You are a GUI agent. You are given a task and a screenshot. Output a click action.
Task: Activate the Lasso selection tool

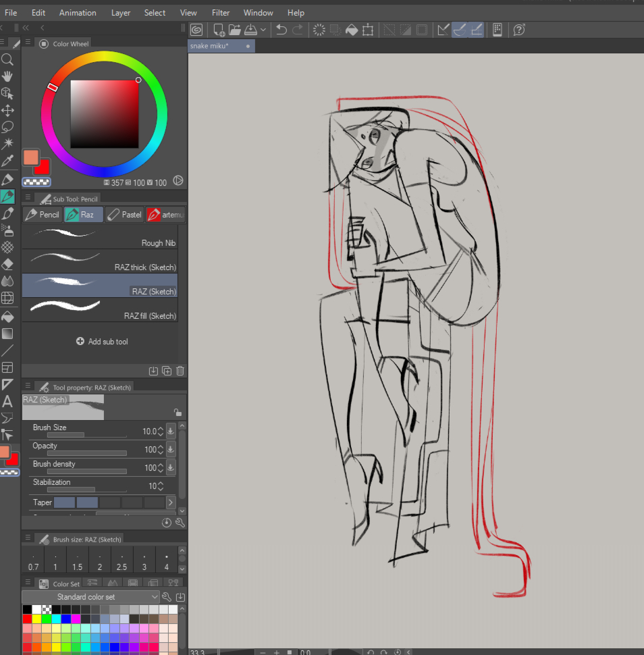tap(7, 126)
